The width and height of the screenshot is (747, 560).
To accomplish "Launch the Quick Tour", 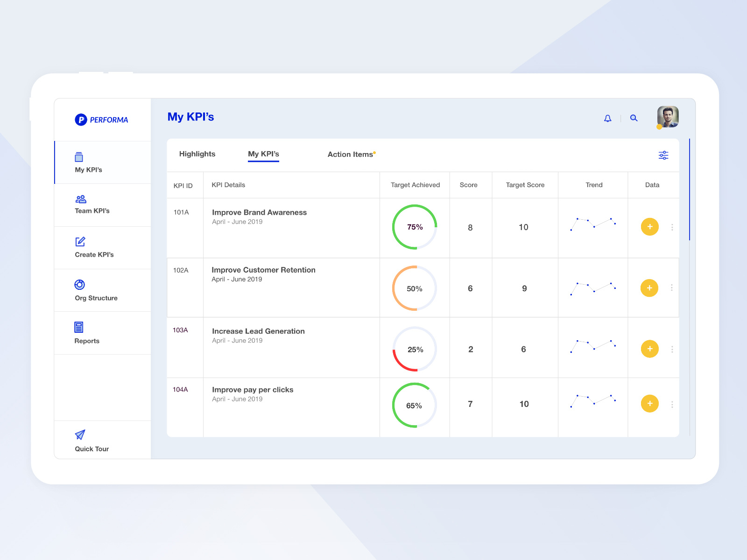I will click(80, 435).
